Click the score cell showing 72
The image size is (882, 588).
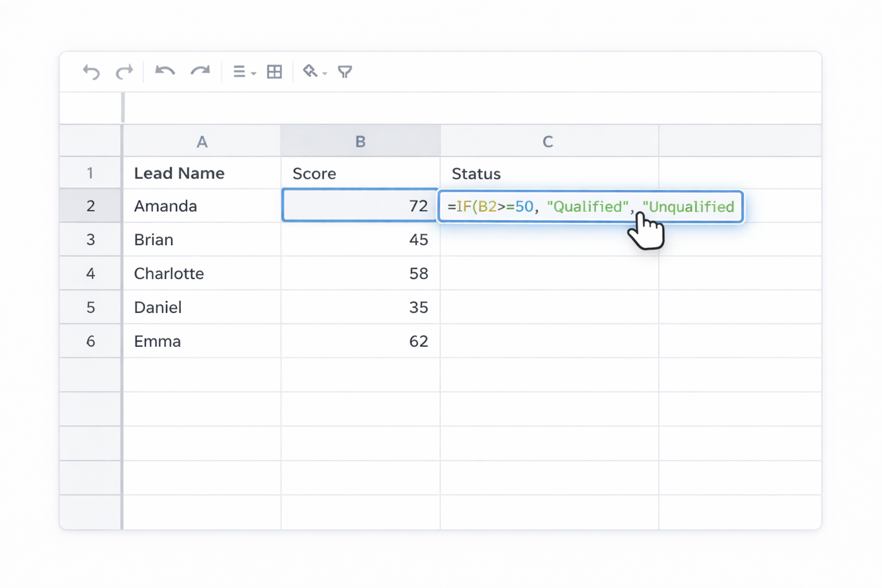click(x=360, y=206)
